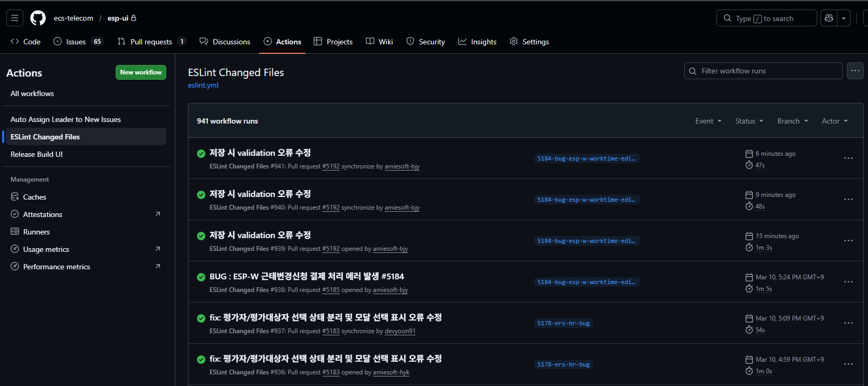Switch to the Code tab
This screenshot has width=868, height=386.
pos(25,42)
